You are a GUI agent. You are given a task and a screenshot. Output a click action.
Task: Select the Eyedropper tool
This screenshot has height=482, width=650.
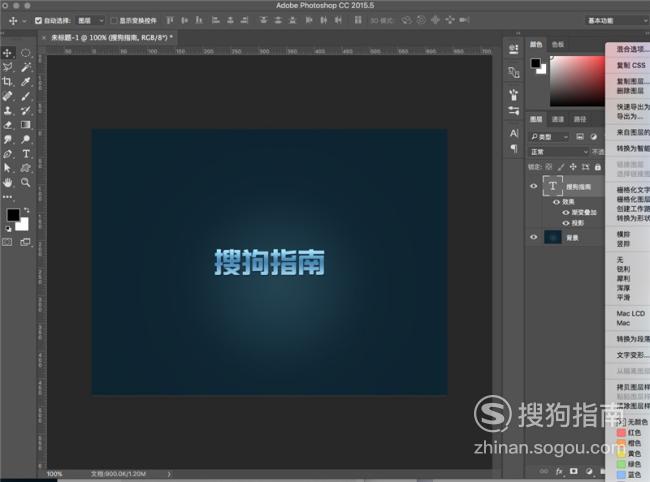[26, 82]
